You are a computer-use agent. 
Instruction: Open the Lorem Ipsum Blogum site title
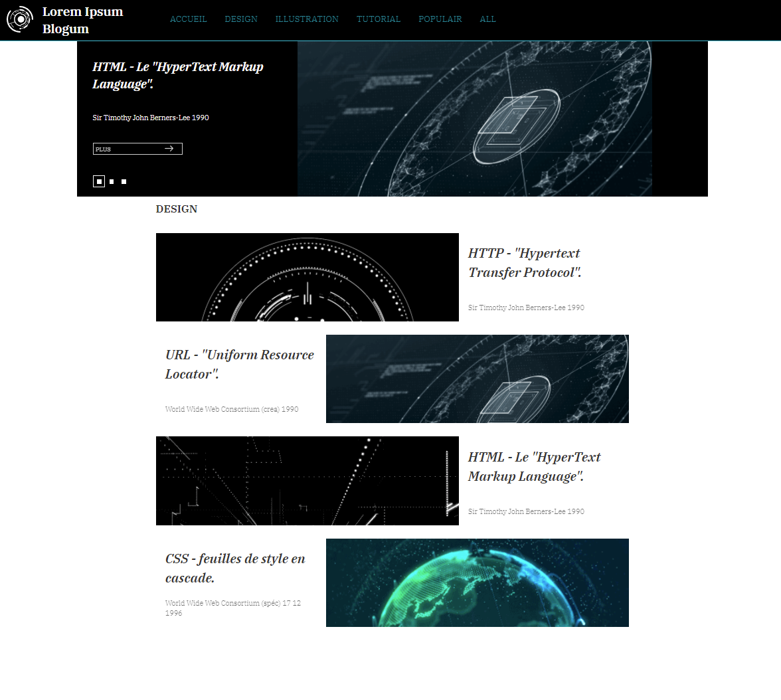82,20
